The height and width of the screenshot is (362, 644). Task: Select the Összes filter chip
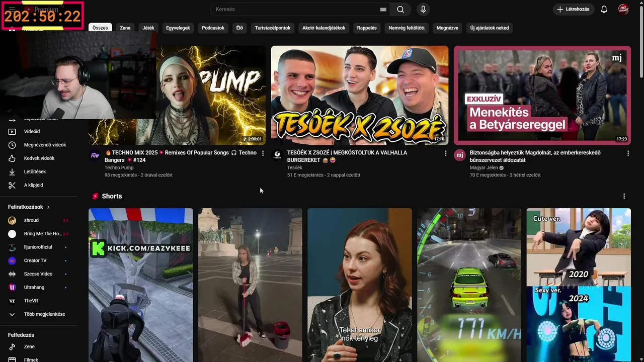tap(100, 28)
